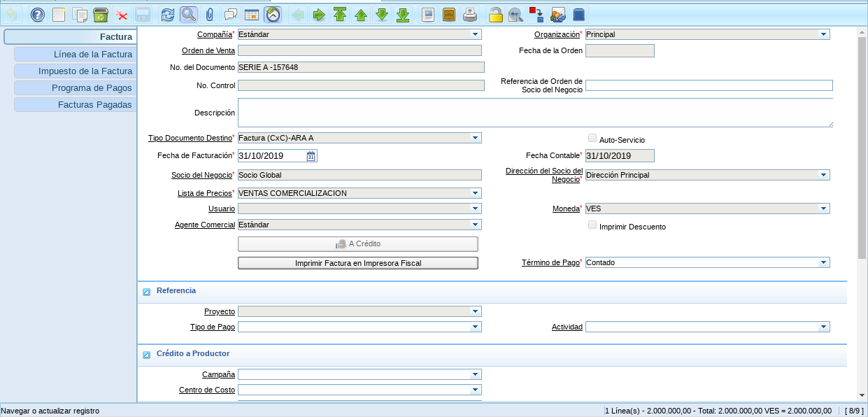This screenshot has width=868, height=417.
Task: Toggle the Auto-Servicio checkbox
Action: 592,139
